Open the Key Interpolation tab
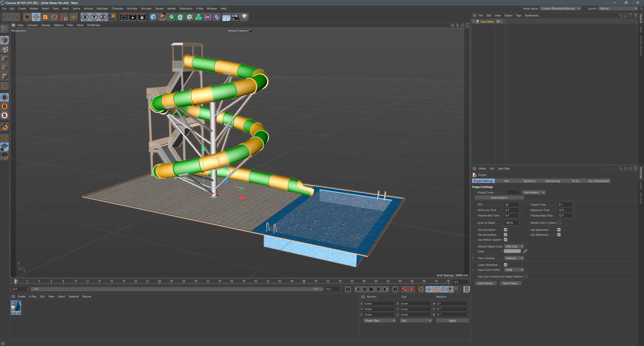This screenshot has width=644, height=346. pos(599,181)
